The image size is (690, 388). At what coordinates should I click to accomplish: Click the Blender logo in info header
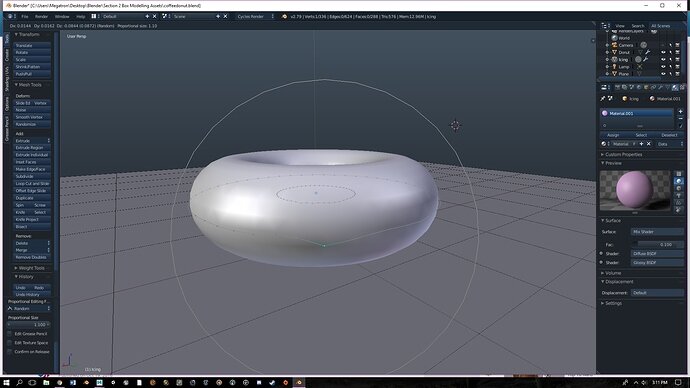[284, 16]
